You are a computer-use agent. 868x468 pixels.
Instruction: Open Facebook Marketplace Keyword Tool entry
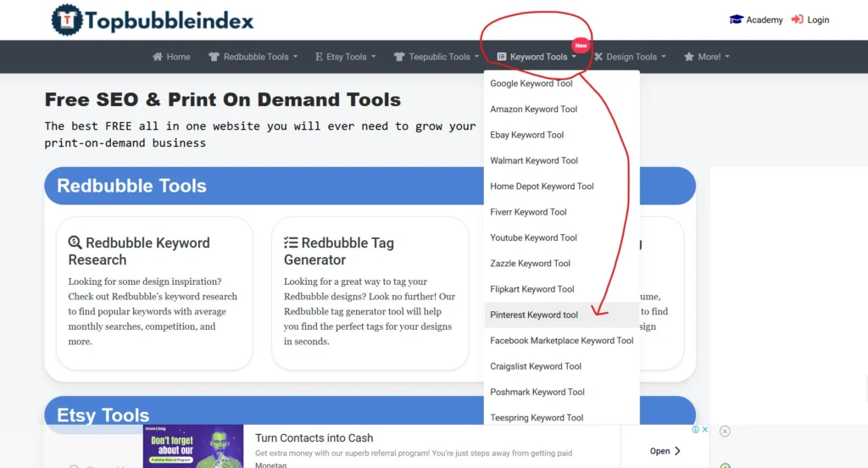click(561, 341)
